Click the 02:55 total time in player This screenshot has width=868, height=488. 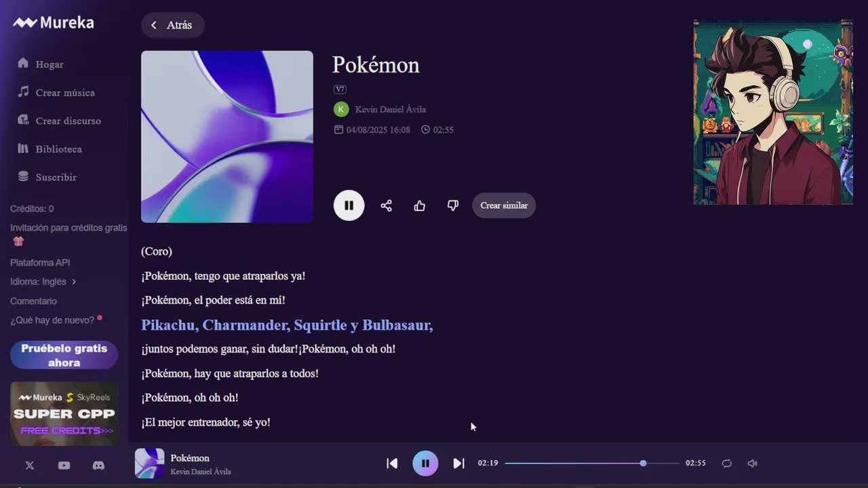(696, 464)
